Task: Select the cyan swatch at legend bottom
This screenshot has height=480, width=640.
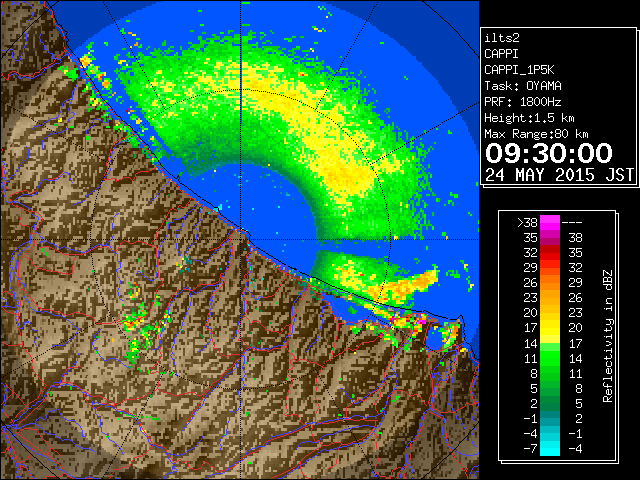Action: 550,448
